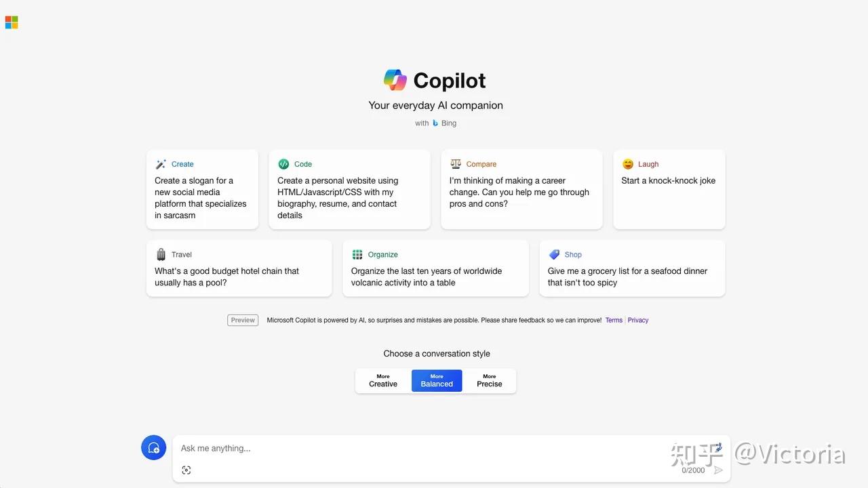Click the image search camera icon

186,470
